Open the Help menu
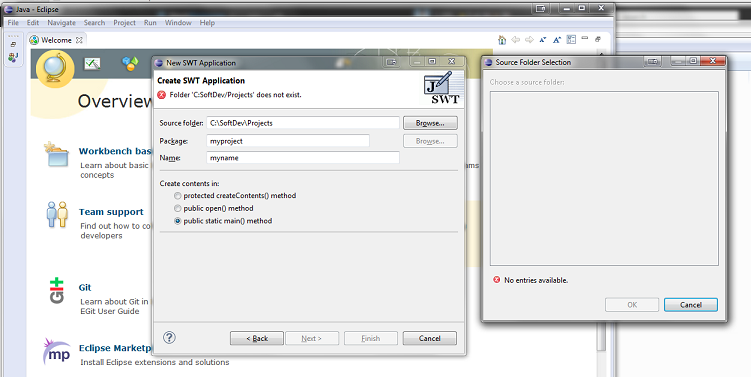This screenshot has width=751, height=377. (x=207, y=23)
